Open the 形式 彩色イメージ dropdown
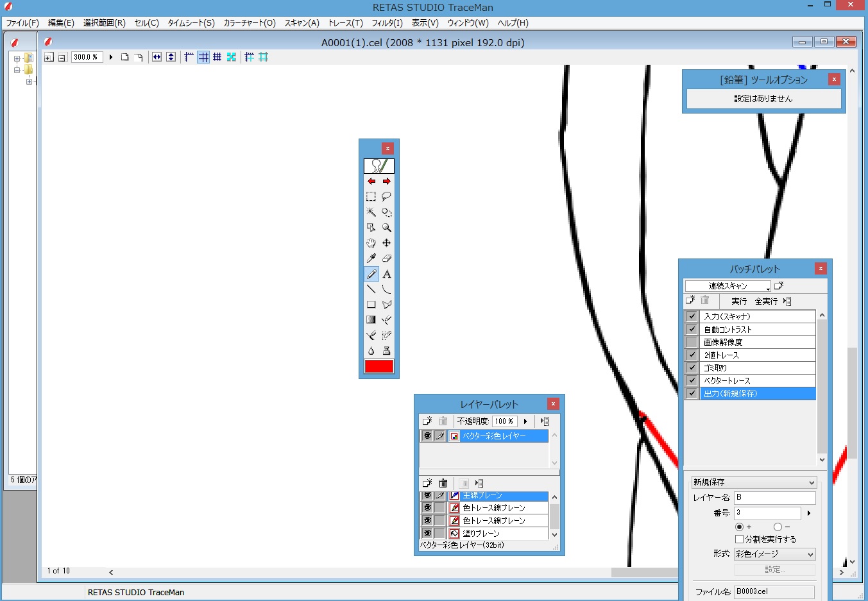 (x=774, y=554)
